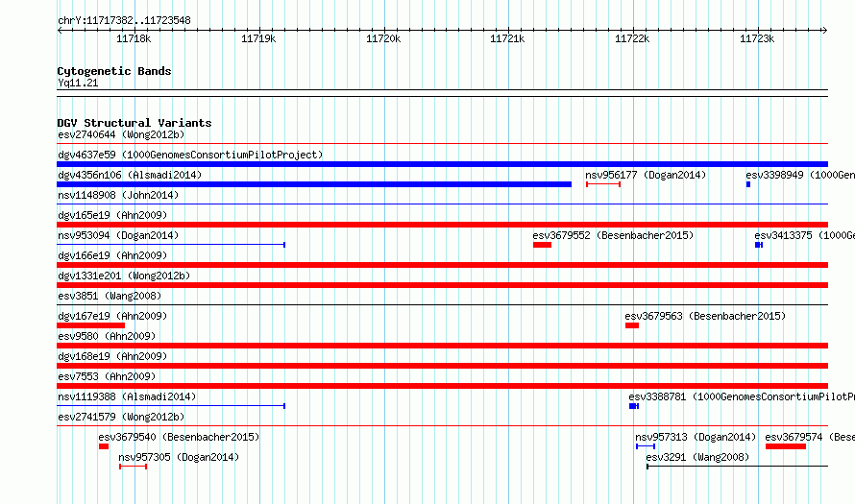Select the esv3679552 red block
The image size is (855, 504).
tap(542, 245)
